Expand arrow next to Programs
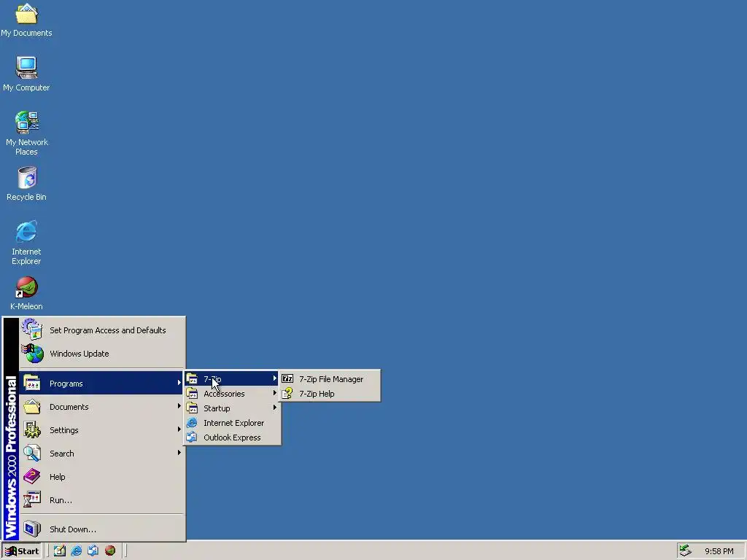 point(179,383)
